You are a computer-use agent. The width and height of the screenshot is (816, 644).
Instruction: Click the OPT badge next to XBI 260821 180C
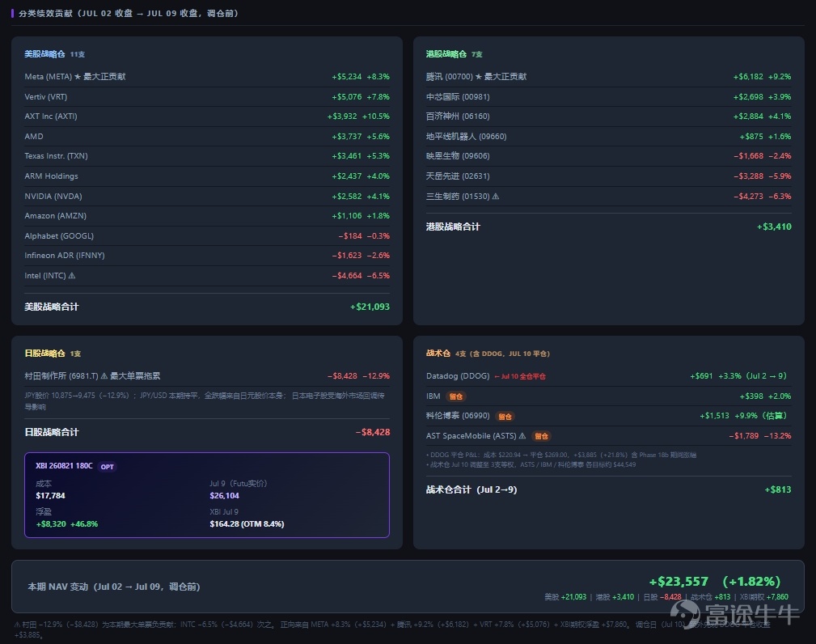click(108, 467)
